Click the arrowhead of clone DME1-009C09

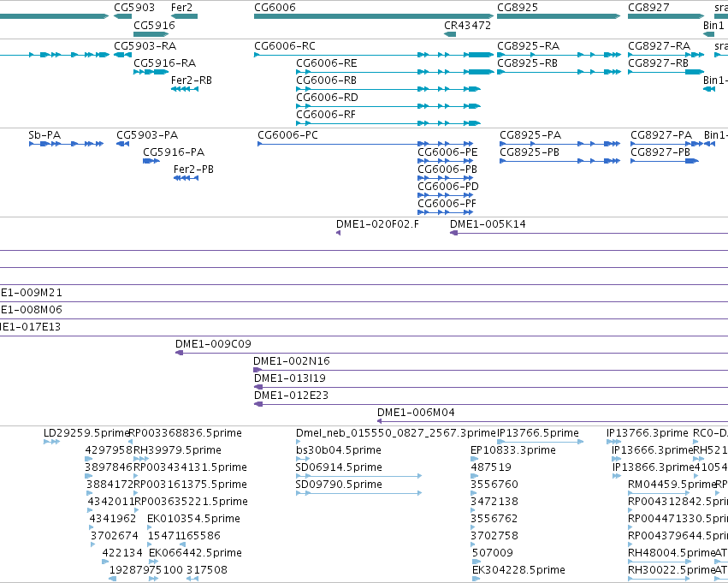(x=179, y=353)
